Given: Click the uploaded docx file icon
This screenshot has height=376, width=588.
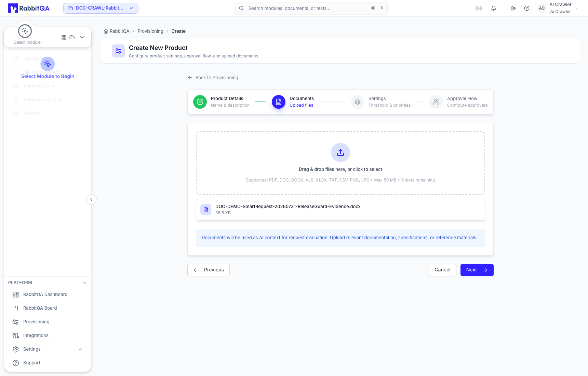Looking at the screenshot, I should point(206,210).
